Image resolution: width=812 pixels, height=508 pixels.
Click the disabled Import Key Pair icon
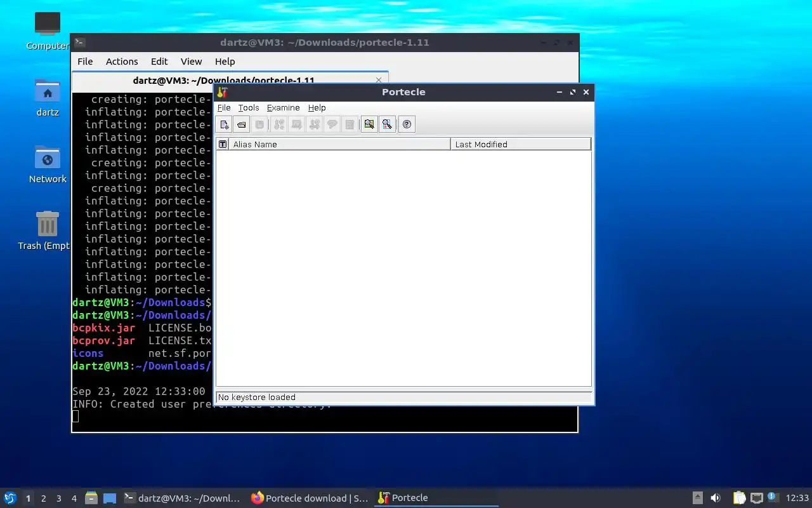coord(314,124)
